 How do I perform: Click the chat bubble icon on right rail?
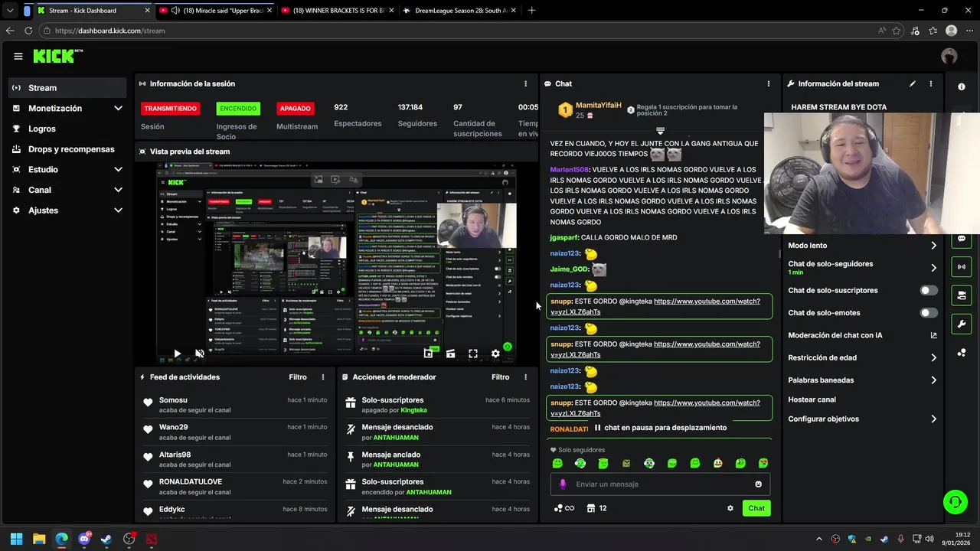tap(962, 239)
